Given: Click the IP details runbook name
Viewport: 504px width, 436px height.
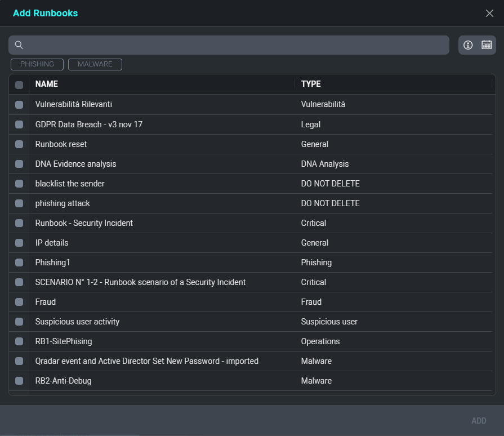Looking at the screenshot, I should click(52, 243).
